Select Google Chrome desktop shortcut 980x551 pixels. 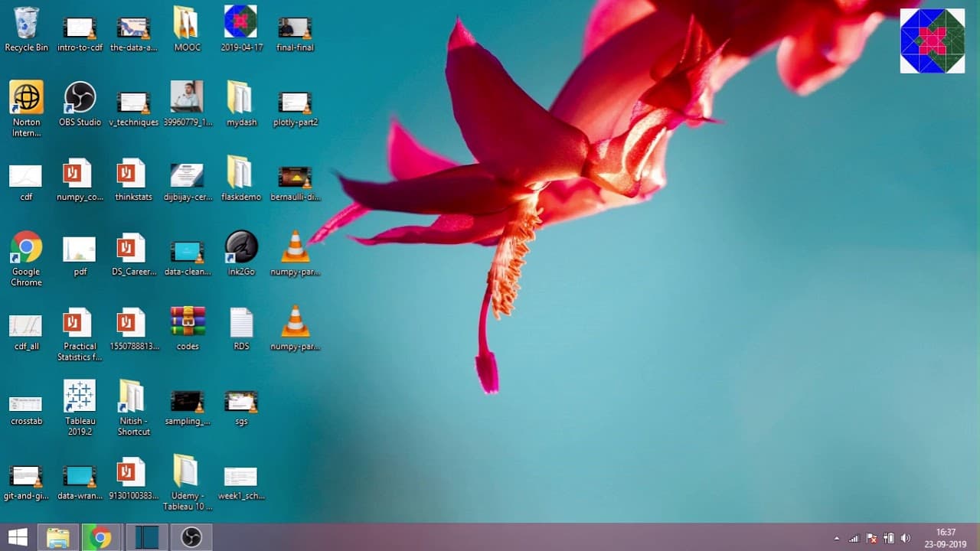(x=26, y=259)
